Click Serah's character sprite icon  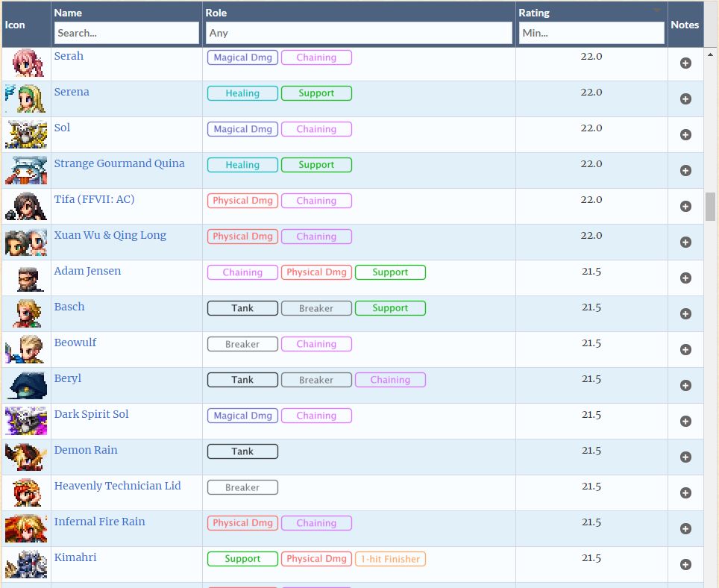click(28, 63)
